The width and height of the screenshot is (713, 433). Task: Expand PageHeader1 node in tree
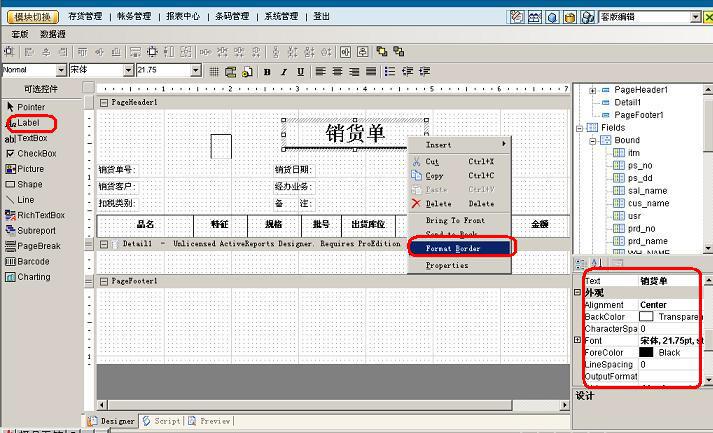click(592, 90)
